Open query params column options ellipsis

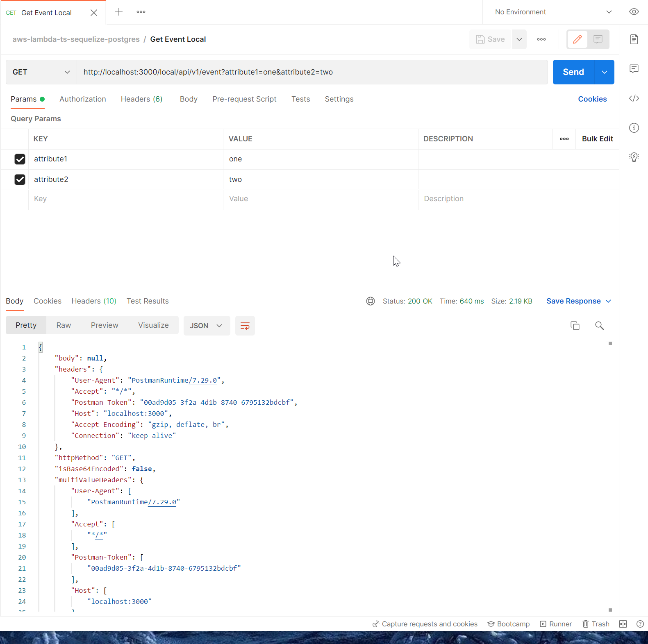pyautogui.click(x=564, y=139)
